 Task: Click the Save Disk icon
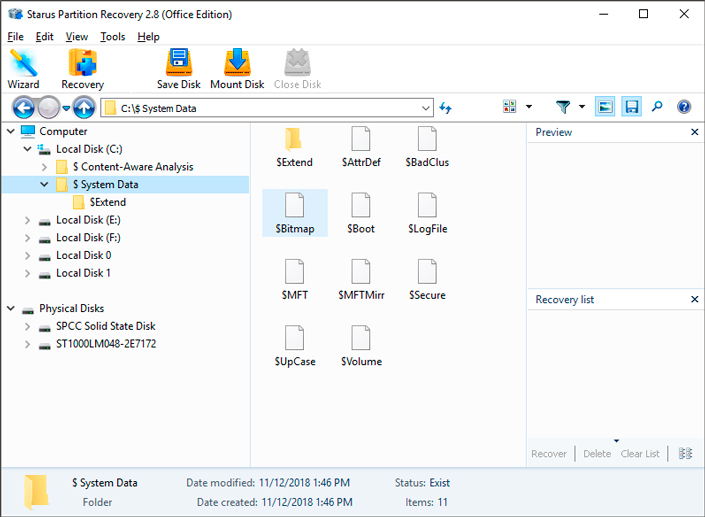[178, 69]
